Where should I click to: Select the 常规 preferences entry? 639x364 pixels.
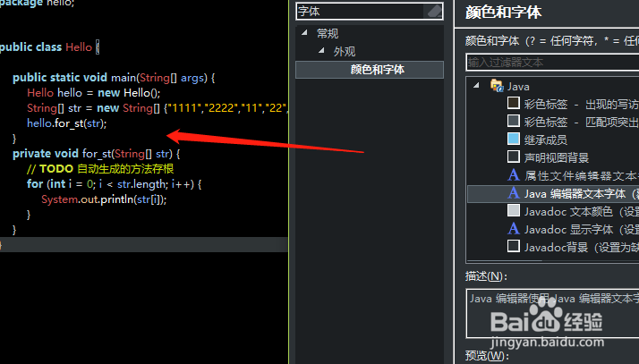[x=328, y=33]
